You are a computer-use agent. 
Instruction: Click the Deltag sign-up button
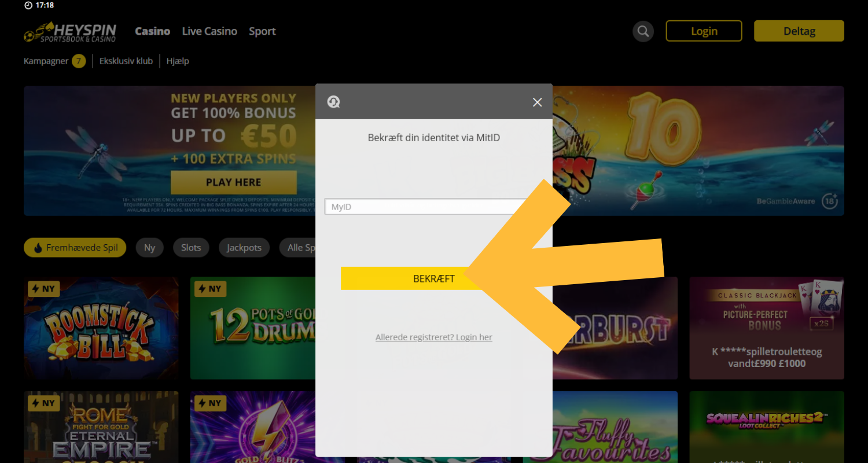799,31
